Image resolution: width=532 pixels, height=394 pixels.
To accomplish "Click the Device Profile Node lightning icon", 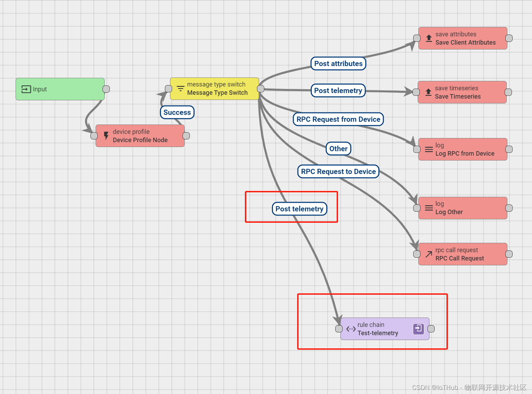I will 106,136.
